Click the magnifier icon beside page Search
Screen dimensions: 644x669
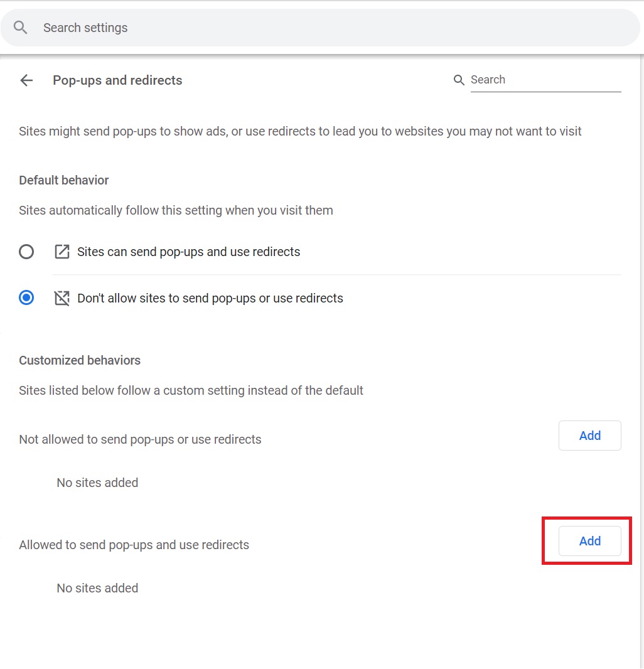[459, 80]
